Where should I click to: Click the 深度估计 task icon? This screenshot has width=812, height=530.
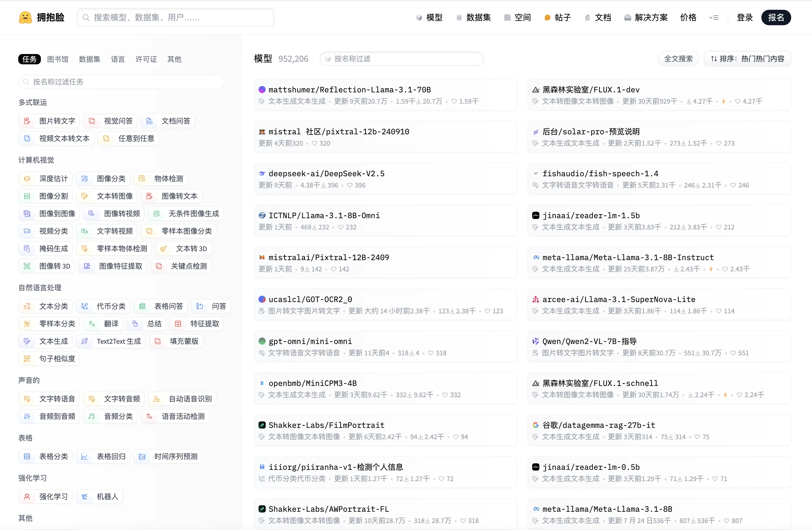[x=27, y=179]
